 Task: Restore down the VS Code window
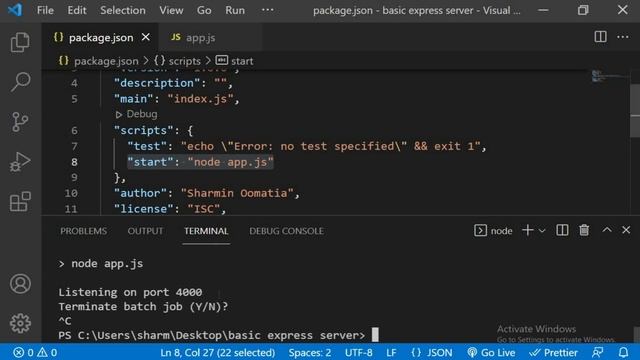tap(583, 10)
